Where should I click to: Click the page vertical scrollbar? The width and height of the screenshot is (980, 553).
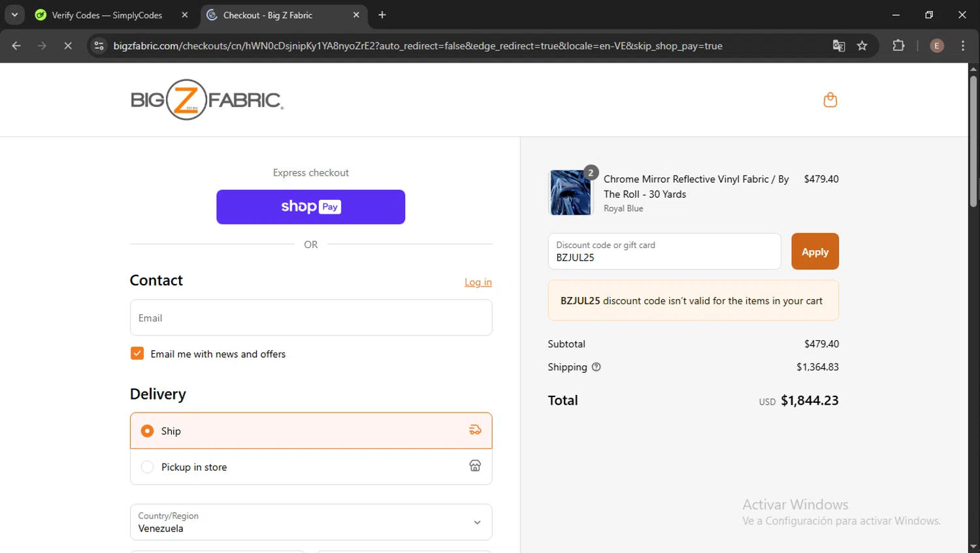pos(973,141)
